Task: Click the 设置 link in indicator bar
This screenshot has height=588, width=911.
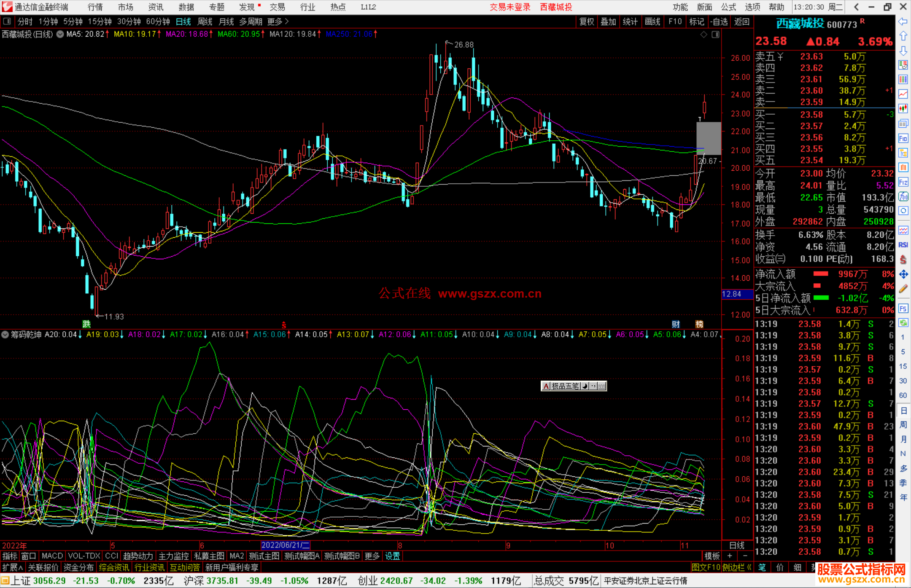Action: pyautogui.click(x=392, y=556)
